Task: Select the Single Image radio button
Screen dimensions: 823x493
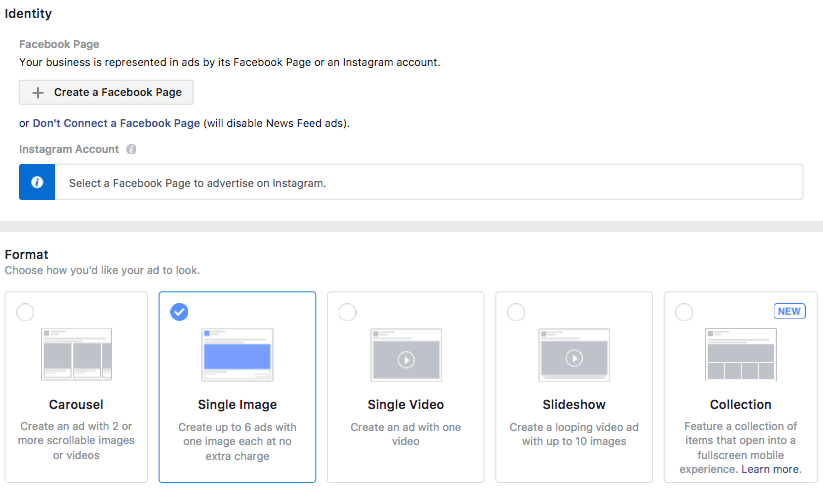Action: [x=179, y=312]
